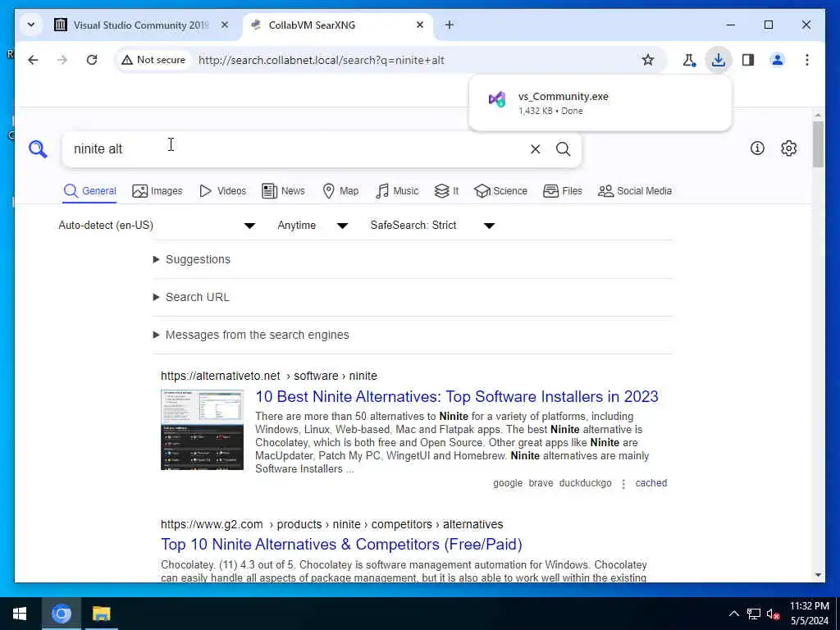
Task: Switch to the Music category
Action: [x=397, y=191]
